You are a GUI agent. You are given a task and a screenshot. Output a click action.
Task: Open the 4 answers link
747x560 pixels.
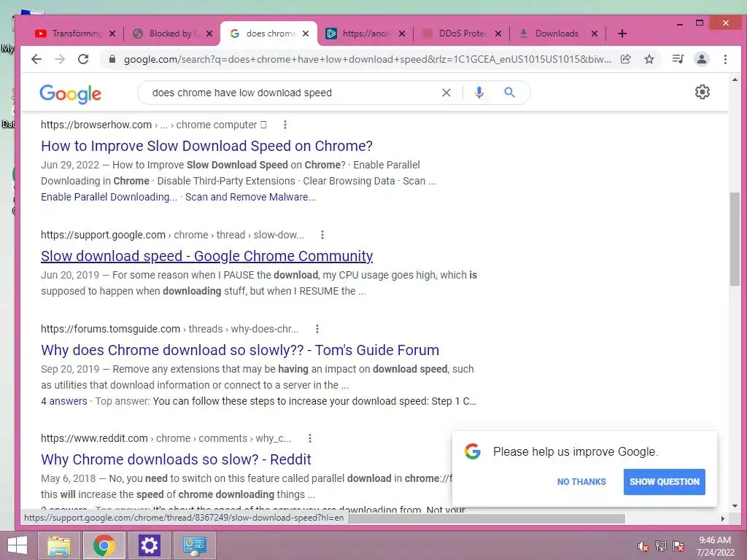64,401
